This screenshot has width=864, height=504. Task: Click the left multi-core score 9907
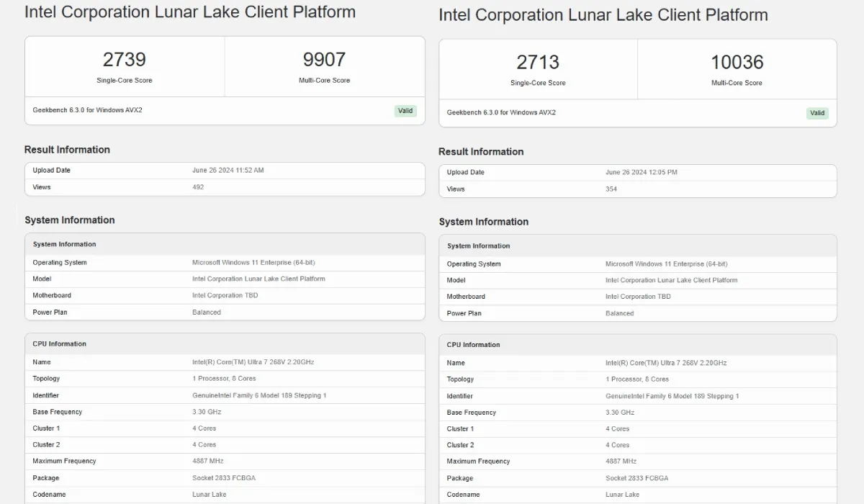[x=325, y=59]
